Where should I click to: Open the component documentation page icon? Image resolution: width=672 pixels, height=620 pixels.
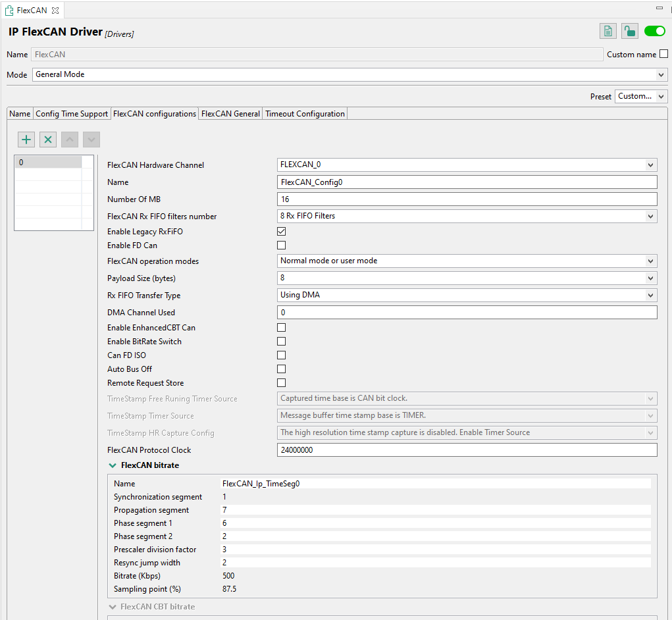click(608, 31)
